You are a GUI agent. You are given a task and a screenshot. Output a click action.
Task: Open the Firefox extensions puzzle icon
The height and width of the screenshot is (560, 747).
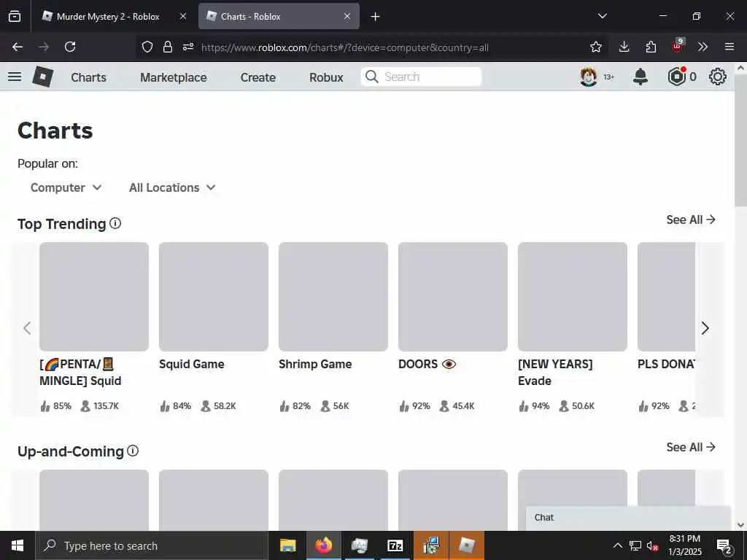tap(651, 47)
